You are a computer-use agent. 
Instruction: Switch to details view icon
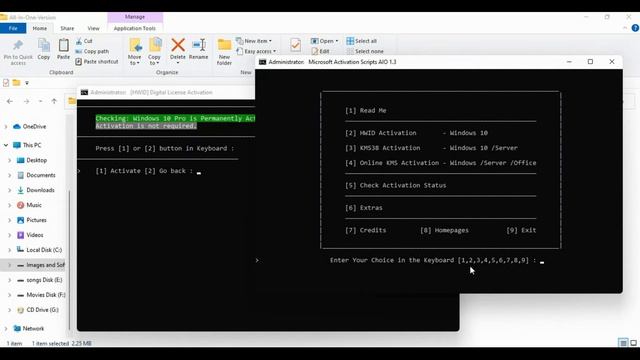coord(623,343)
